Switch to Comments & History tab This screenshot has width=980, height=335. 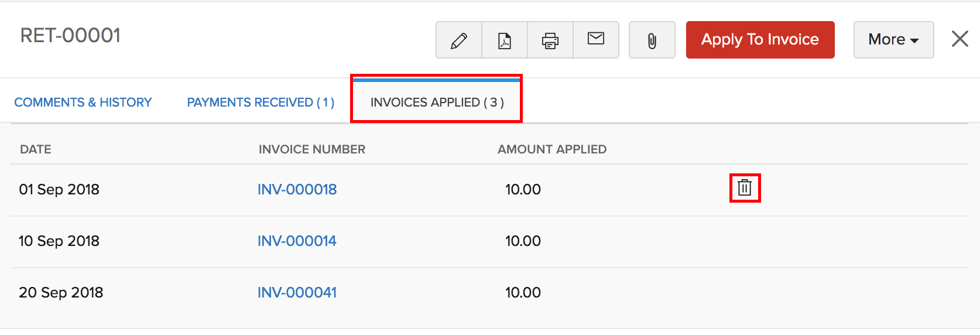click(83, 102)
